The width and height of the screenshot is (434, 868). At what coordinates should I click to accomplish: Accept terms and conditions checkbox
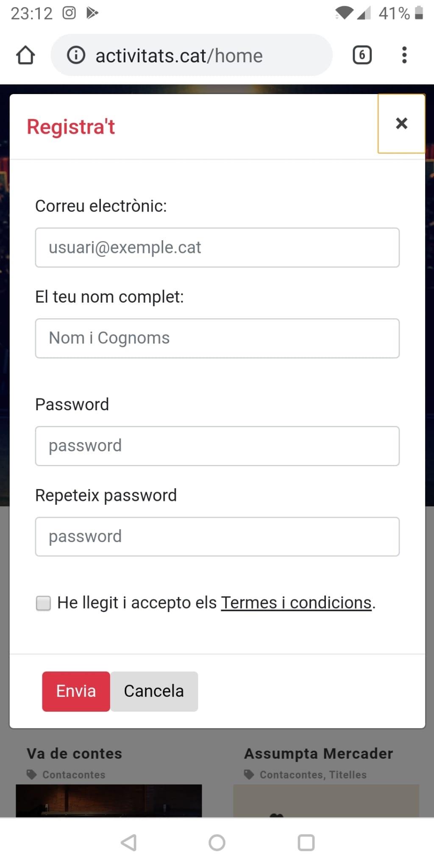43,603
